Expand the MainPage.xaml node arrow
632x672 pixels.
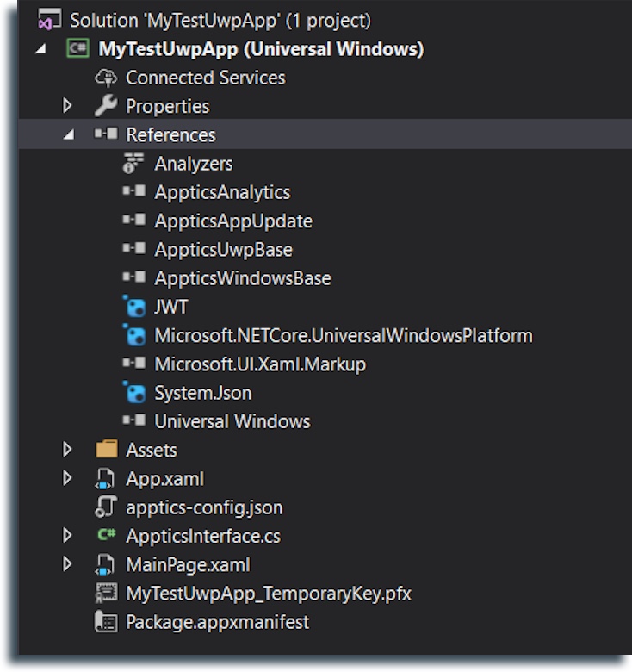click(68, 565)
